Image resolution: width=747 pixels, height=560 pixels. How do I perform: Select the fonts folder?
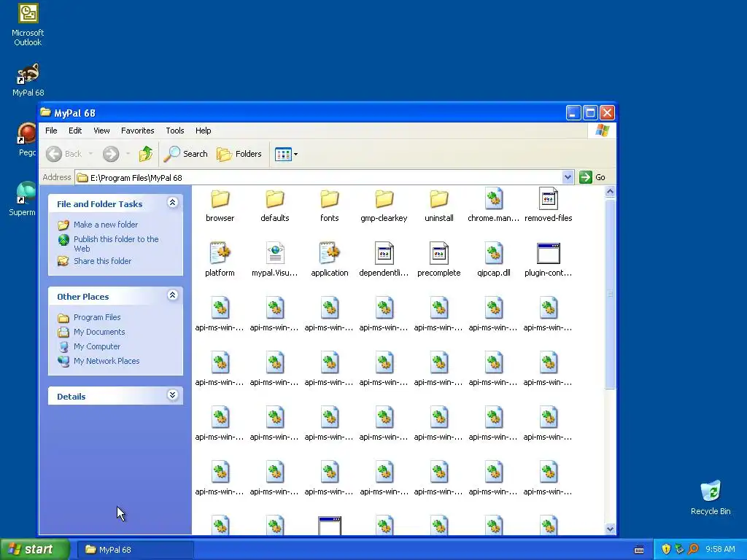click(x=330, y=205)
